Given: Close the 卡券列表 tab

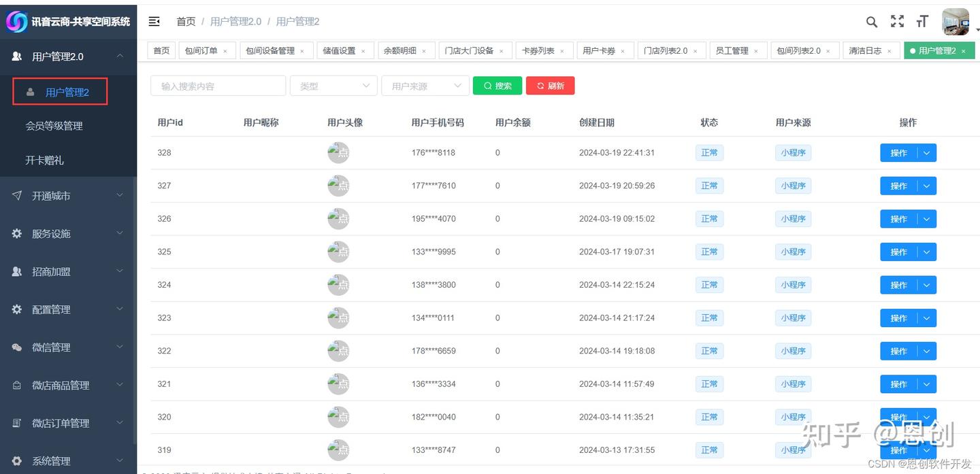Looking at the screenshot, I should click(562, 51).
